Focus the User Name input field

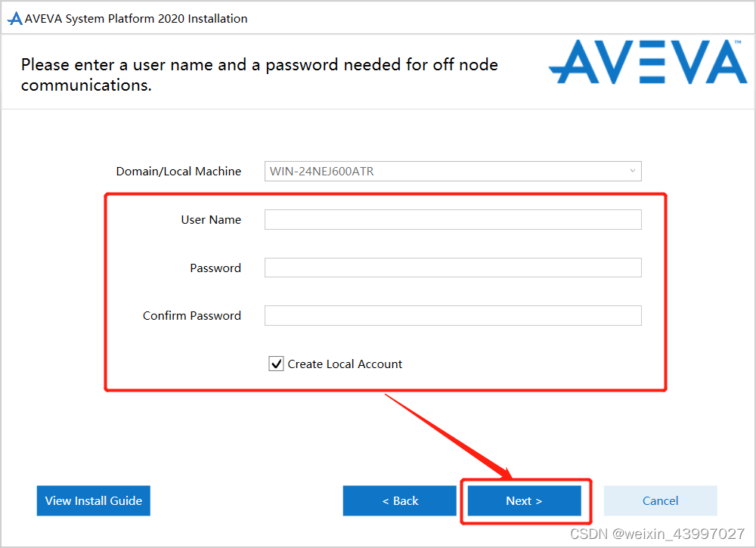(x=453, y=219)
